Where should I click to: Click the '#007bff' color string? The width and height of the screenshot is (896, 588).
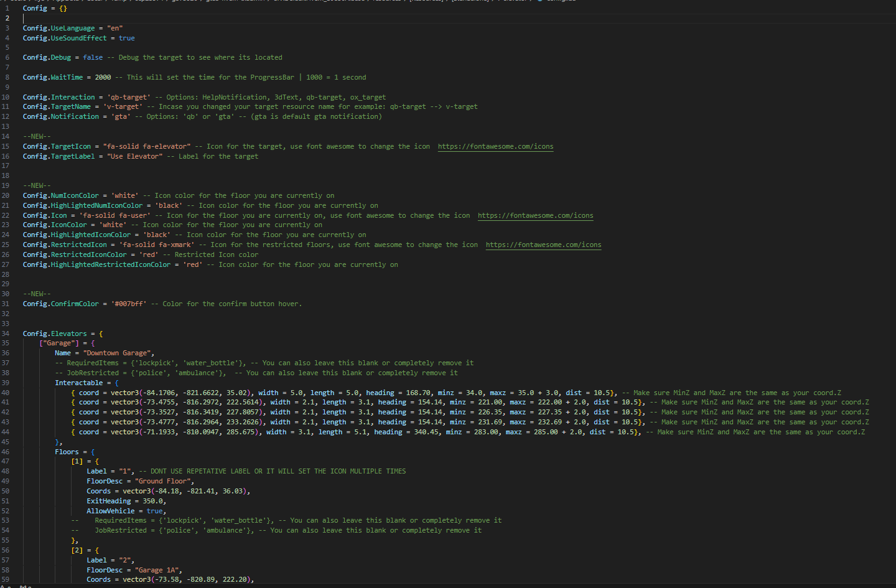(129, 304)
